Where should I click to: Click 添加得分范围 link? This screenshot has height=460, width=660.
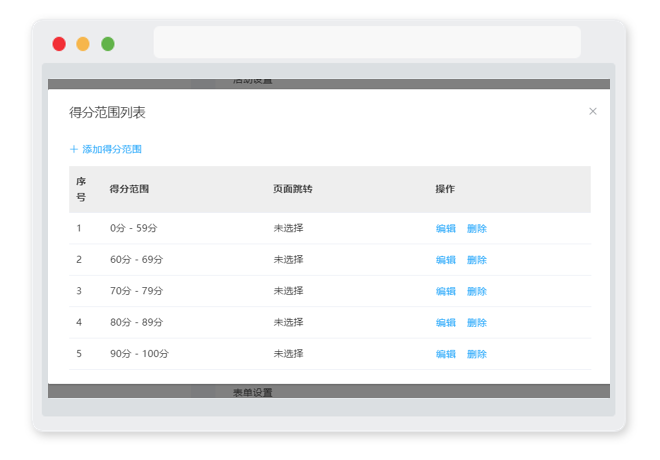coord(112,149)
